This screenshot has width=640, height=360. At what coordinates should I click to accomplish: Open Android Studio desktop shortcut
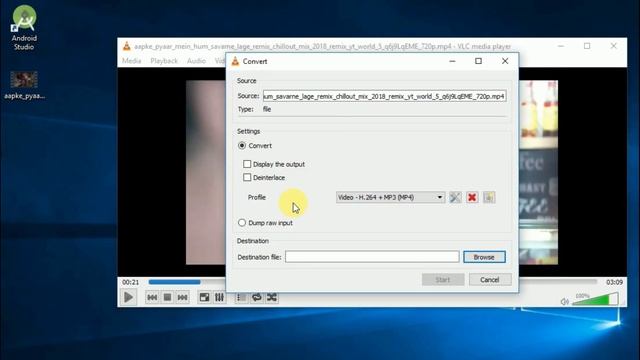(x=24, y=28)
